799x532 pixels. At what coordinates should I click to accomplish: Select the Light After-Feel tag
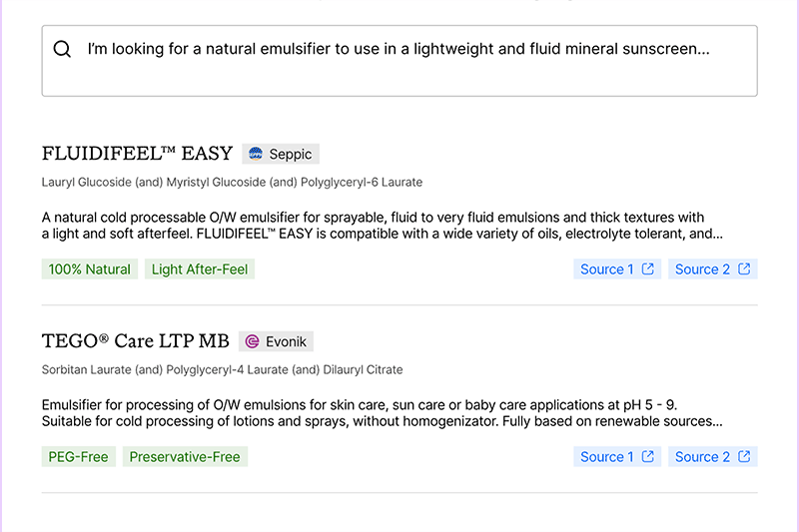coord(200,268)
